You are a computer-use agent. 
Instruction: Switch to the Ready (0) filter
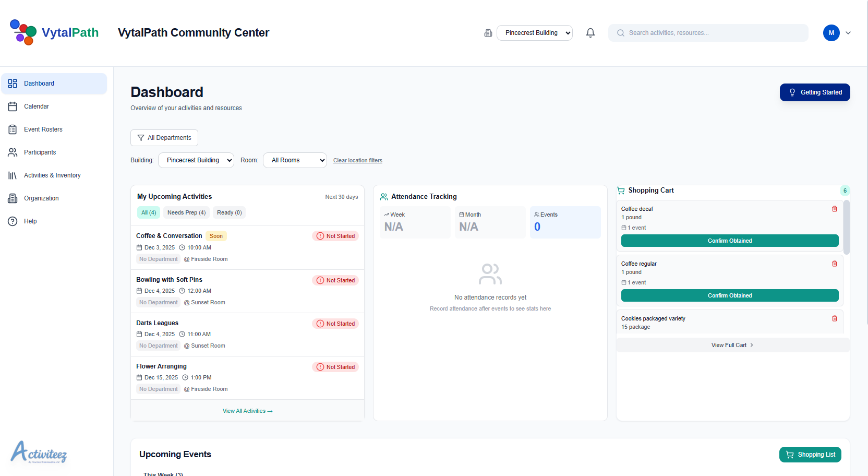click(229, 212)
